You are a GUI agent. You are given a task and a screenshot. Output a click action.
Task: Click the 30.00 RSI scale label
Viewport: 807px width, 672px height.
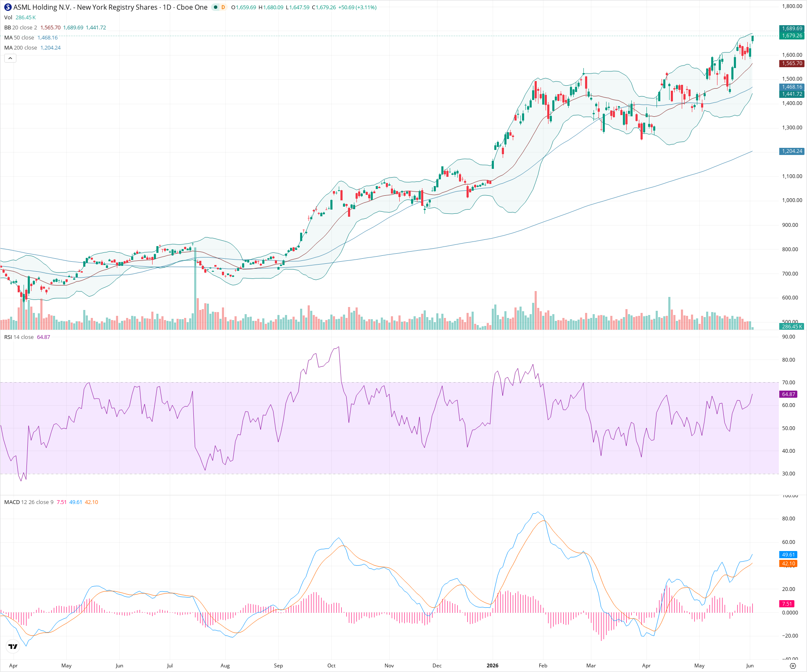pyautogui.click(x=789, y=474)
